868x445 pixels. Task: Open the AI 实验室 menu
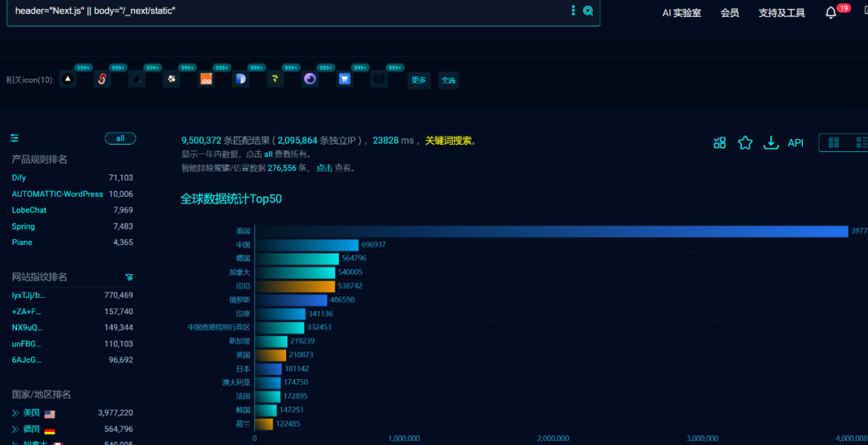(x=682, y=13)
